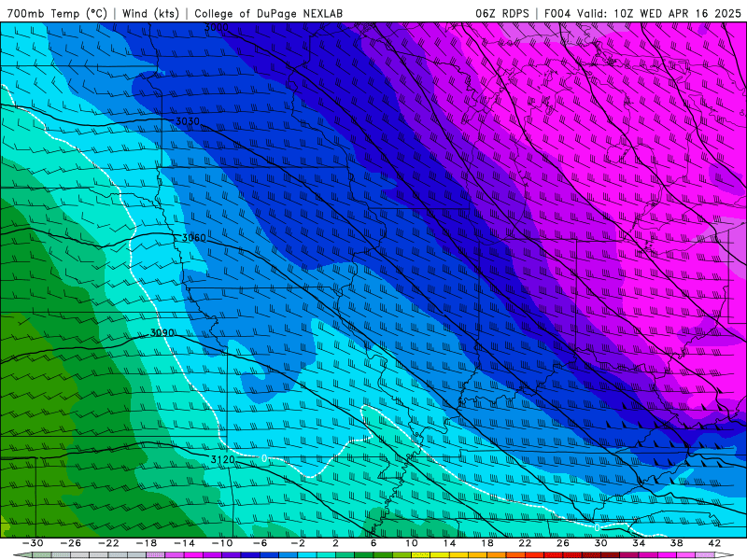Click the 14 value on the color scale

(x=449, y=543)
